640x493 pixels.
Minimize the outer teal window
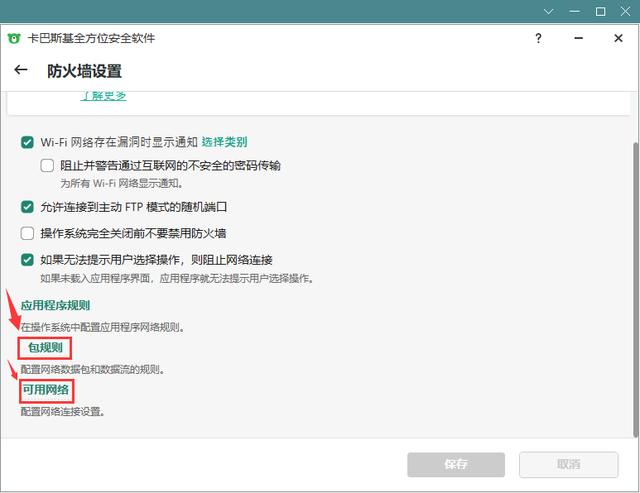point(575,11)
